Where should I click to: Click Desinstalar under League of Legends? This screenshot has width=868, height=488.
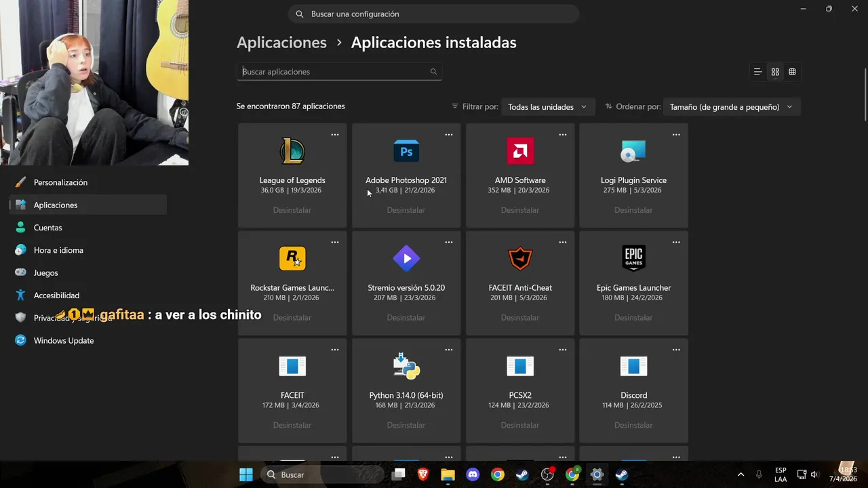(x=292, y=210)
